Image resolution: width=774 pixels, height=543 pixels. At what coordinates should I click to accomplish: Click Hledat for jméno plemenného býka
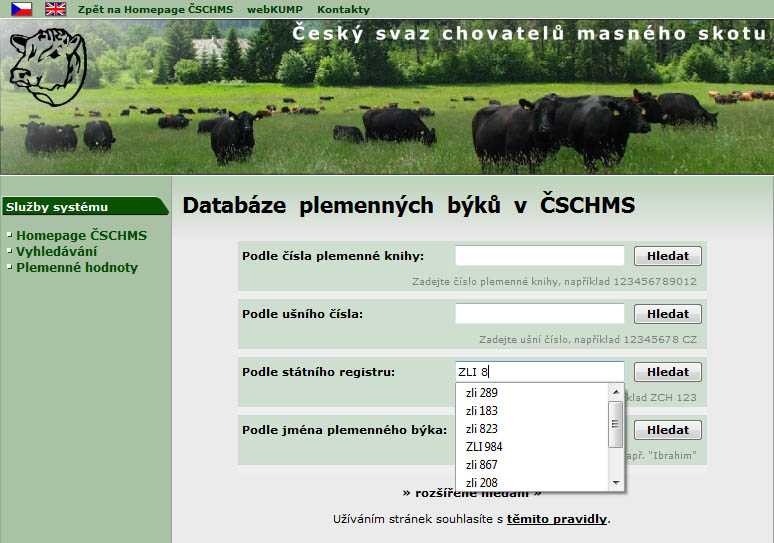point(667,429)
